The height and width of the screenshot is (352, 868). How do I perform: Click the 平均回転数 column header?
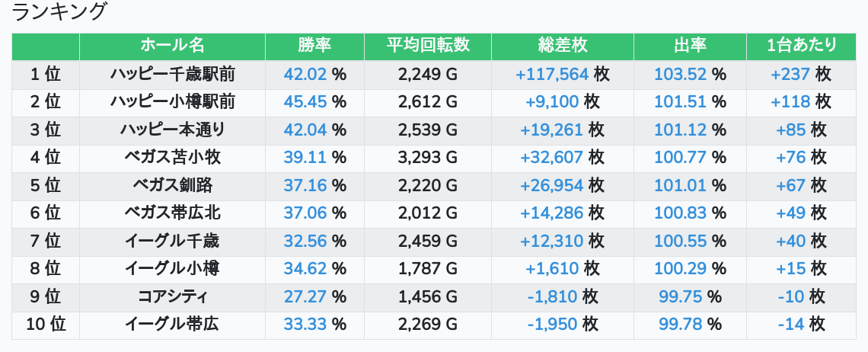[428, 46]
